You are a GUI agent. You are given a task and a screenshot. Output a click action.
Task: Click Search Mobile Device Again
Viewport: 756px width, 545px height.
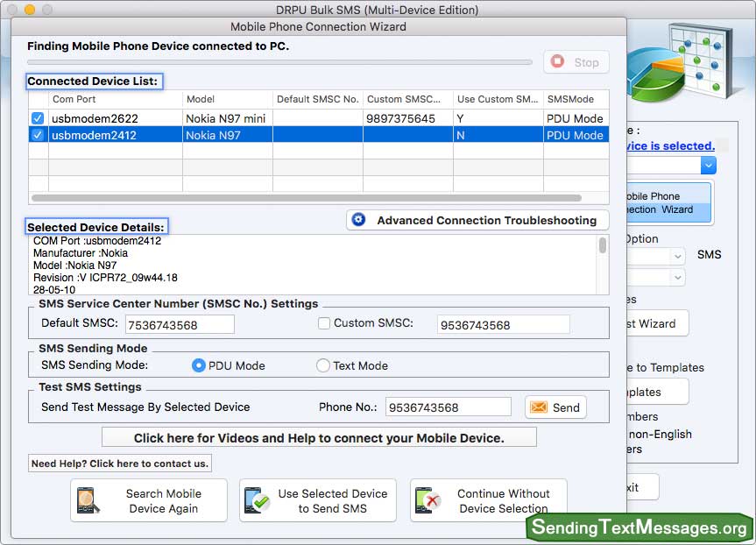pos(149,500)
